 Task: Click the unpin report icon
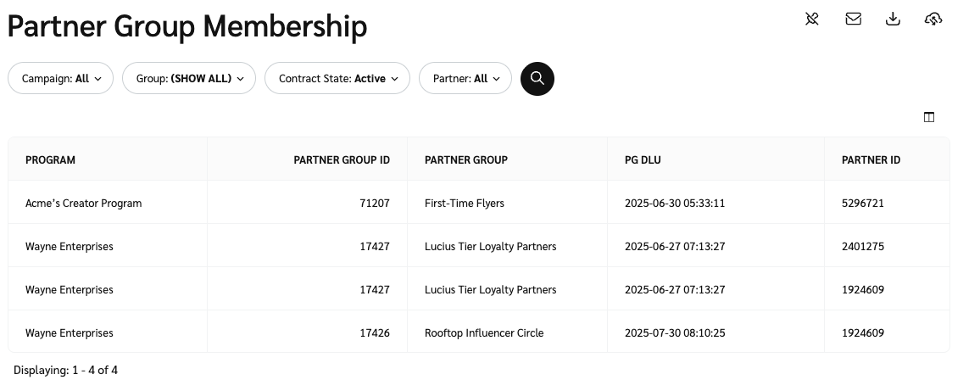(x=812, y=19)
